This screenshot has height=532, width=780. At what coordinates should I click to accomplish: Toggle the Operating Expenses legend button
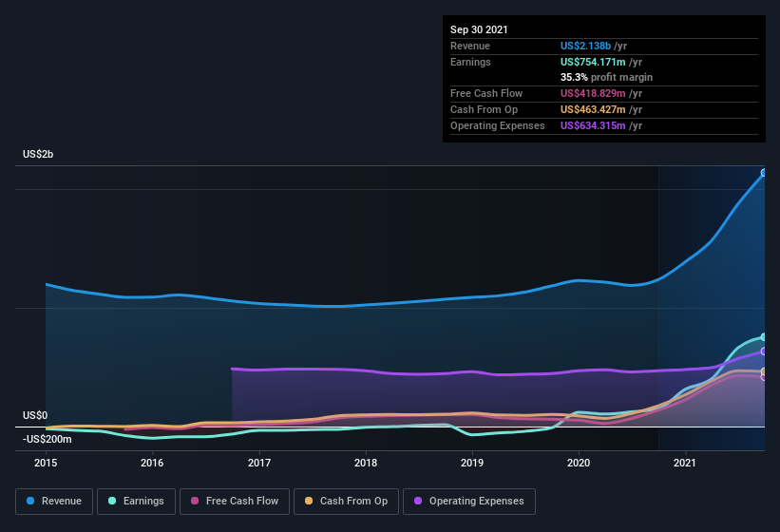469,502
